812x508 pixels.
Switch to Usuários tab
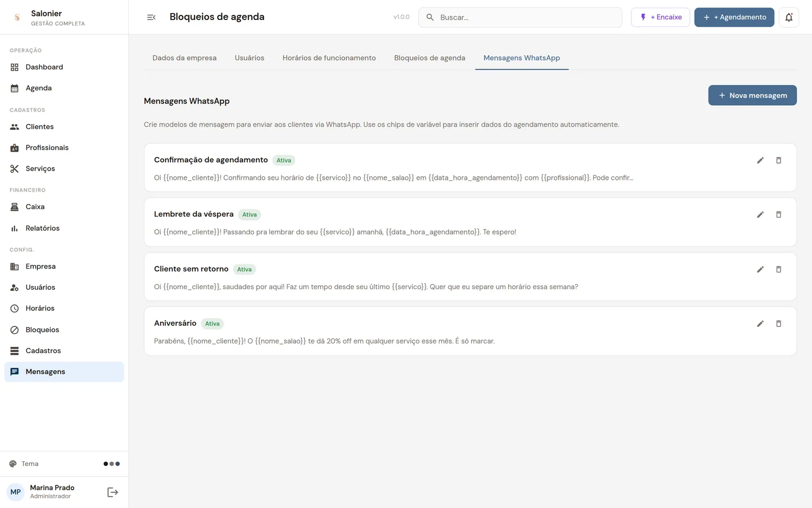point(250,58)
